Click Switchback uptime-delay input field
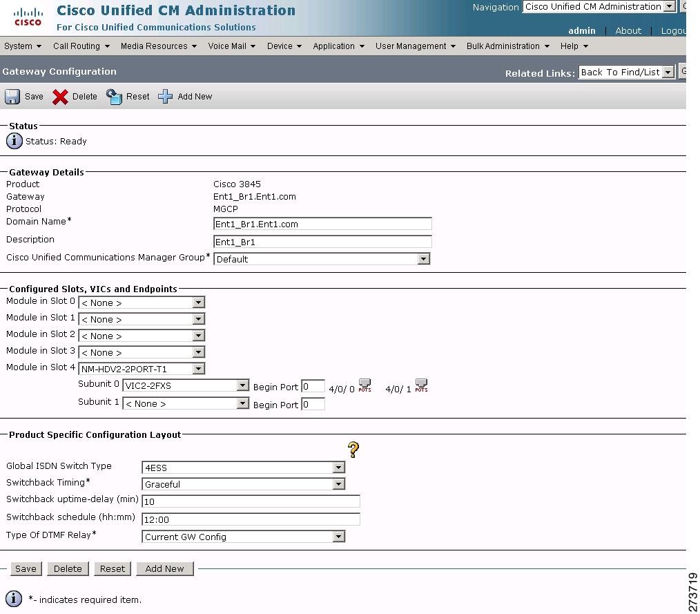Image resolution: width=700 pixels, height=614 pixels. click(x=251, y=501)
